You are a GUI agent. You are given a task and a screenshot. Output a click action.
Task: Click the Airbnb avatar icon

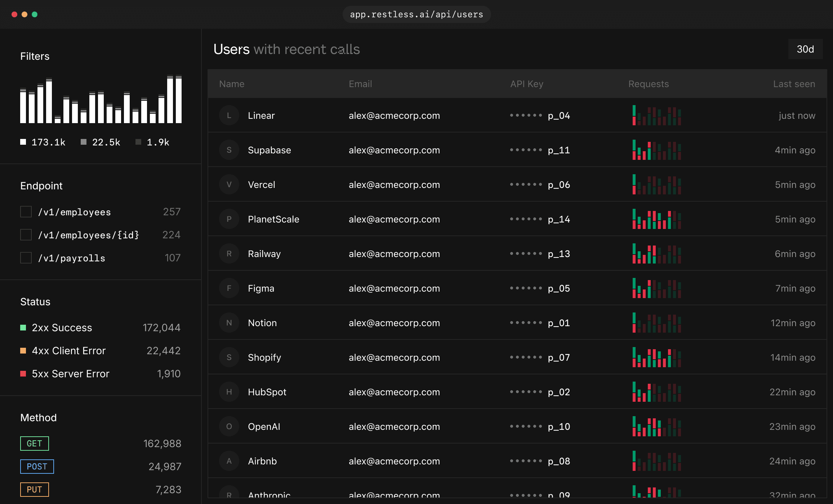[x=229, y=461]
